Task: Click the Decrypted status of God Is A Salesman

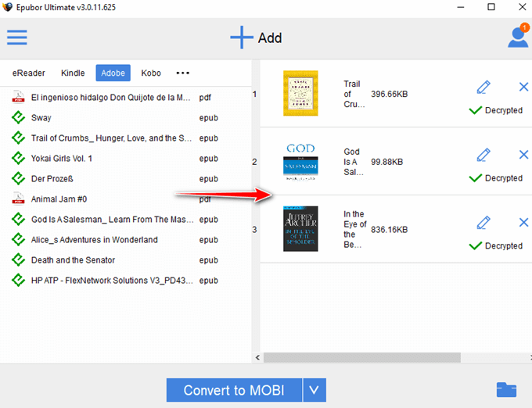Action: 496,178
